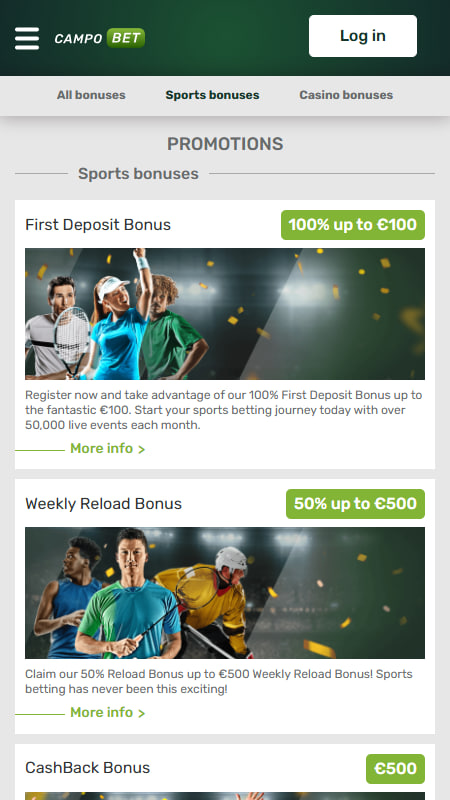Open the First Deposit Bonus banner image
The height and width of the screenshot is (800, 450).
[225, 314]
